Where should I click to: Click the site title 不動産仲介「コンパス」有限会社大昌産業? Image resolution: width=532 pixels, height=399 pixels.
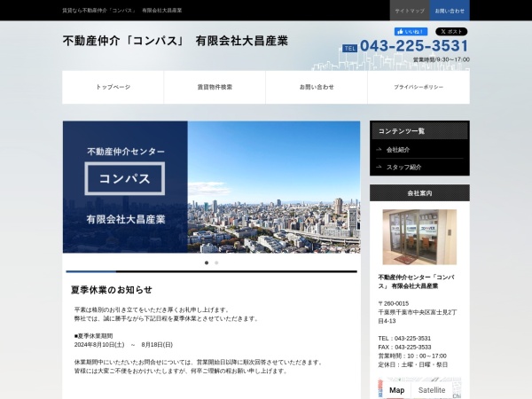175,41
